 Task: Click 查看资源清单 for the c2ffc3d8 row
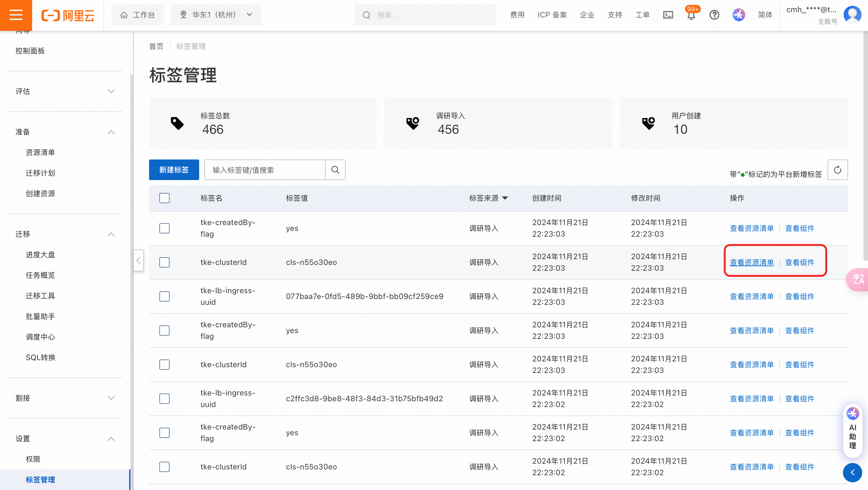tap(751, 399)
